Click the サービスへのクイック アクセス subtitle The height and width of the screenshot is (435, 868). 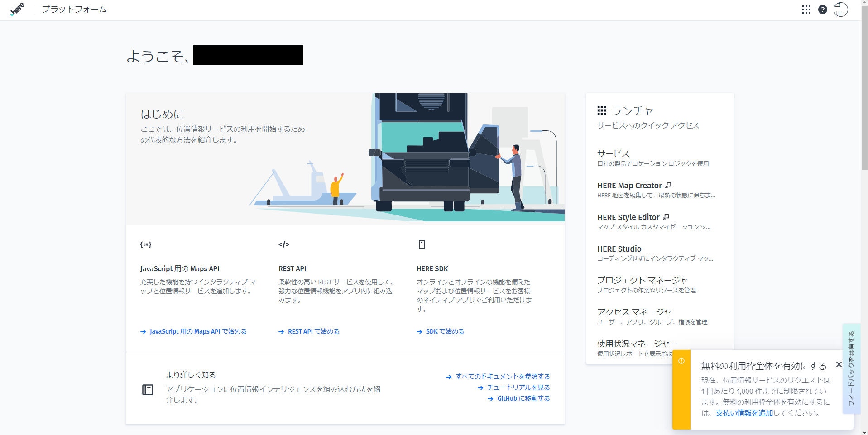coord(648,125)
